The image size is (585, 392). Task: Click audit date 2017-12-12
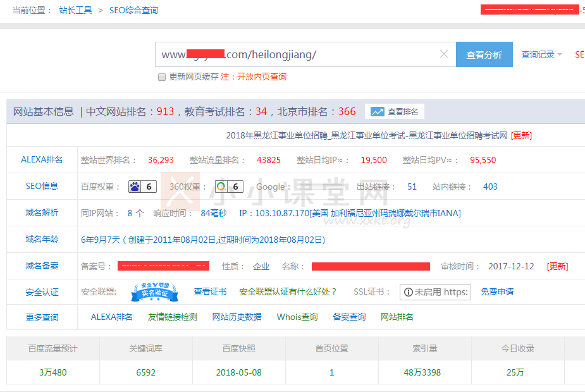pos(511,266)
